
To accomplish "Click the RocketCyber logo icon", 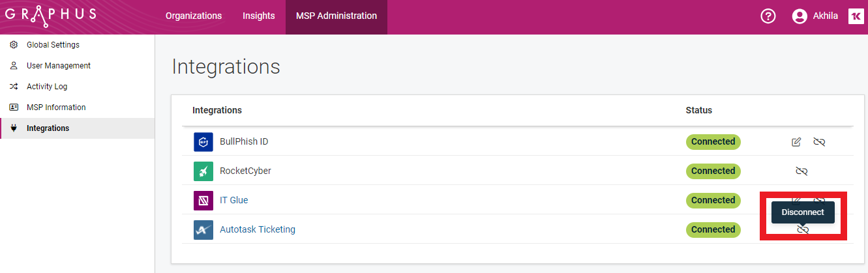I will [x=203, y=171].
